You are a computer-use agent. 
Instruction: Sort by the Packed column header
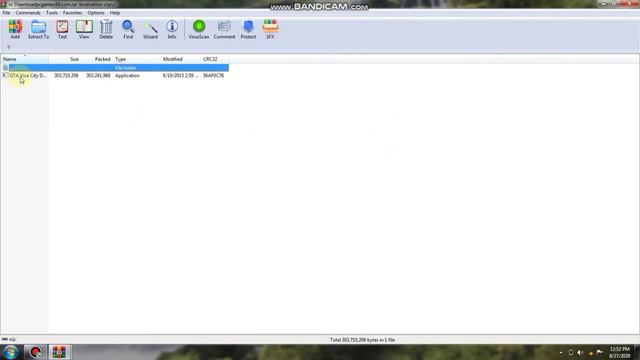pos(96,59)
